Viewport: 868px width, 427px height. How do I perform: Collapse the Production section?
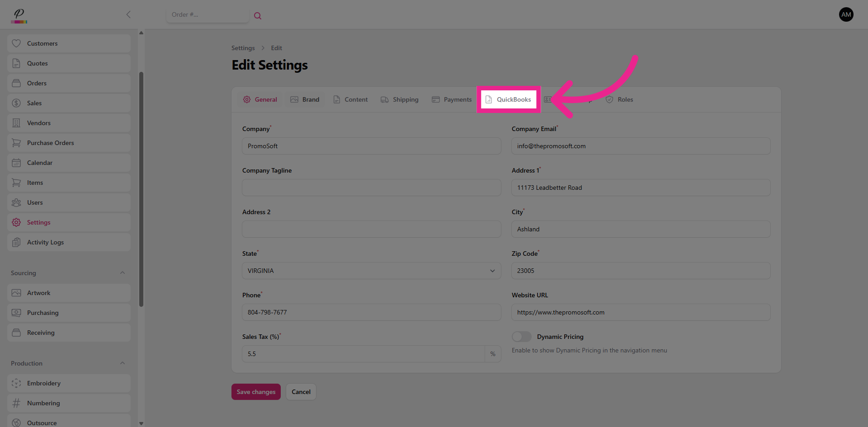click(x=123, y=363)
